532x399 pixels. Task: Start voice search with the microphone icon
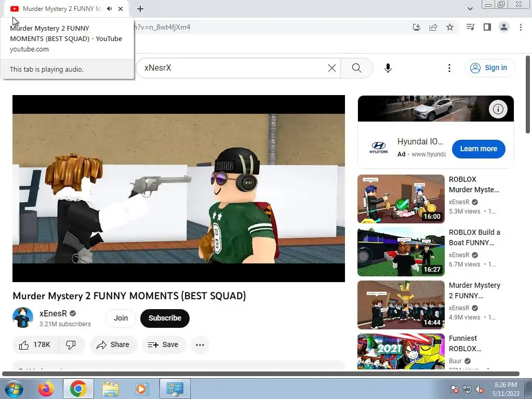(x=388, y=68)
